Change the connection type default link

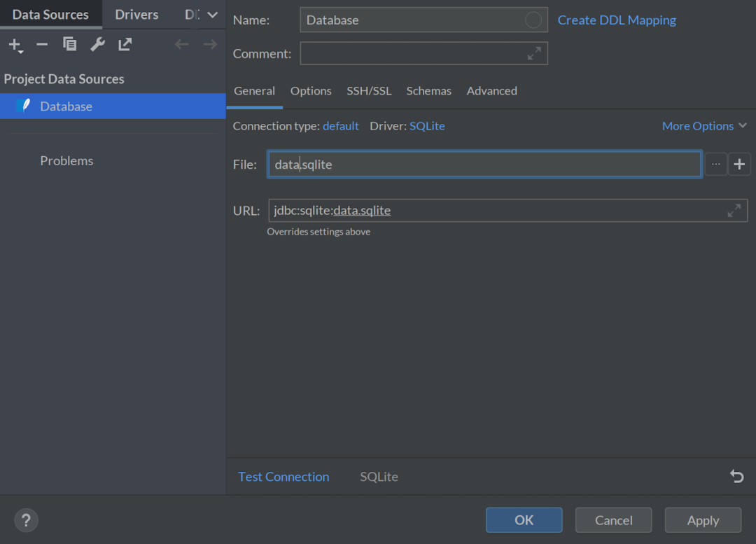click(340, 126)
